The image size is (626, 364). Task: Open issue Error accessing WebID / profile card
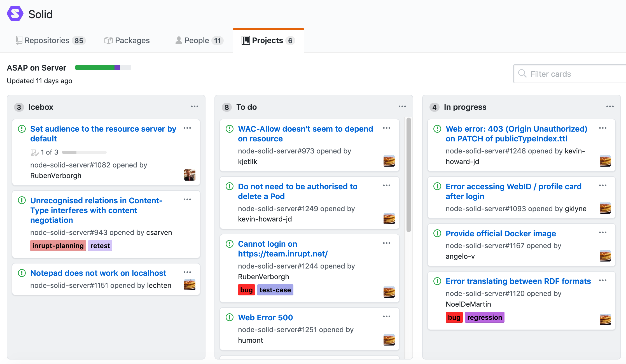pyautogui.click(x=513, y=191)
